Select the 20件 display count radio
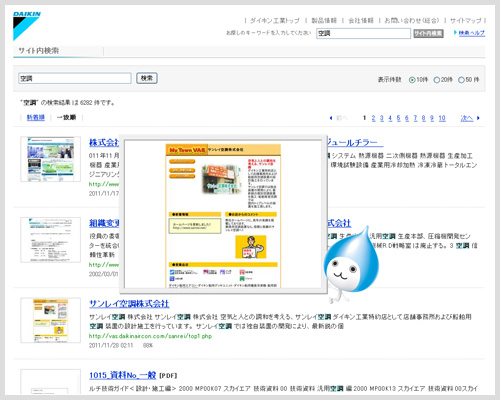Screen dimensions: 500x400 tap(436, 80)
